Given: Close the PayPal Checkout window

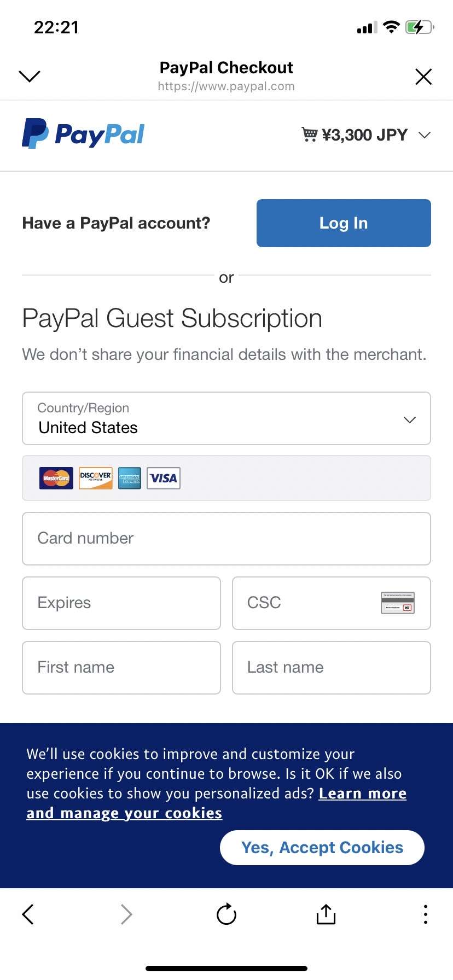Looking at the screenshot, I should pos(423,77).
